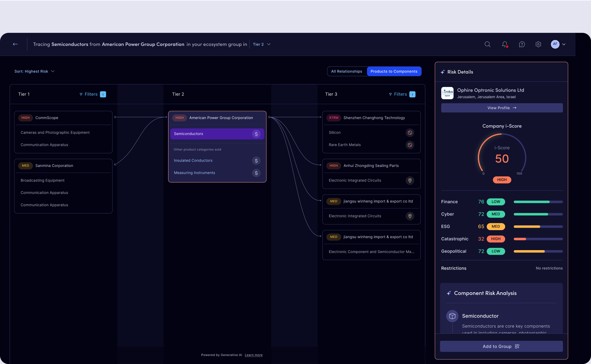The image size is (591, 364).
Task: Click the back arrow icon
Action: [15, 44]
